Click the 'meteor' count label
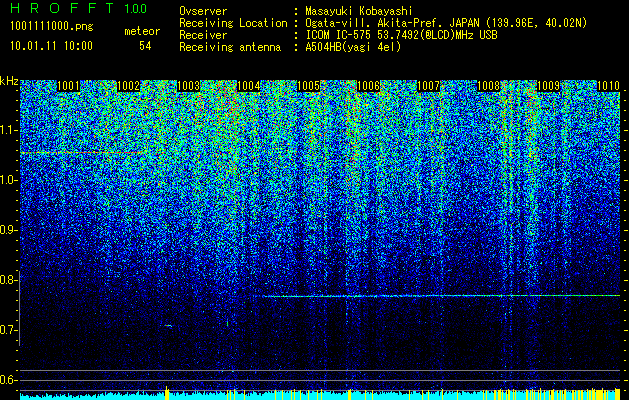 (142, 31)
